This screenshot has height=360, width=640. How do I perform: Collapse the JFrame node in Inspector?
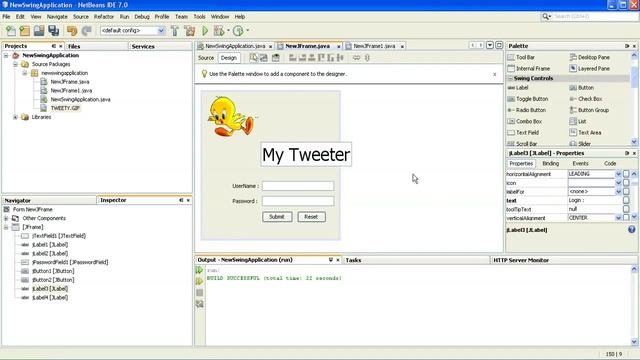click(6, 227)
